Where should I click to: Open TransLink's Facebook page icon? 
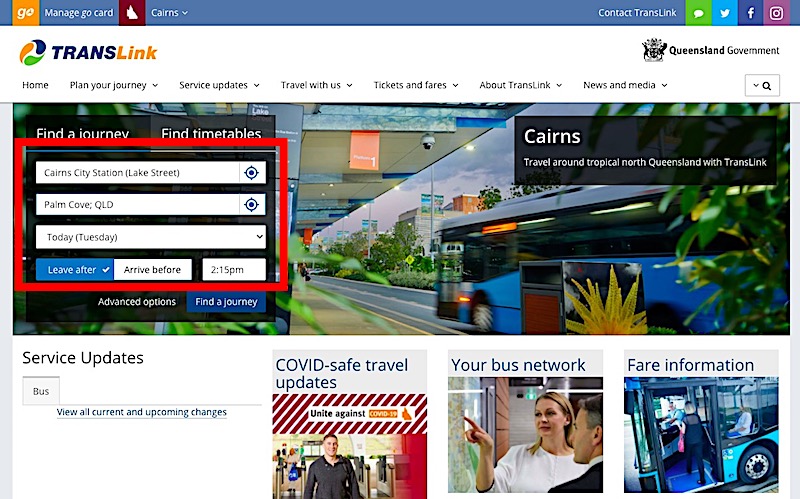750,13
